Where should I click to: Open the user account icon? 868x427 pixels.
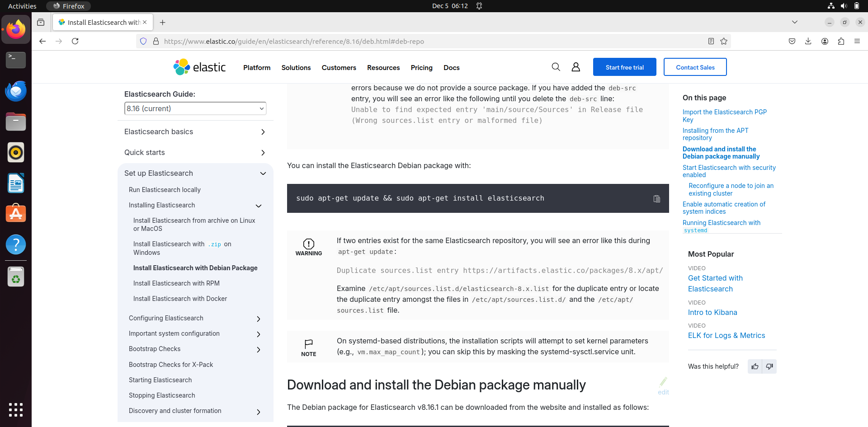pos(576,67)
